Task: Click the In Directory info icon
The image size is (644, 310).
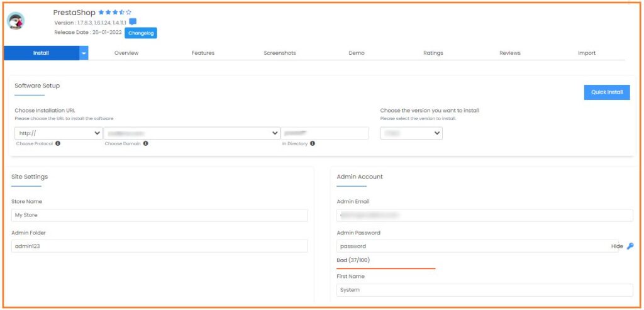Action: click(x=313, y=144)
